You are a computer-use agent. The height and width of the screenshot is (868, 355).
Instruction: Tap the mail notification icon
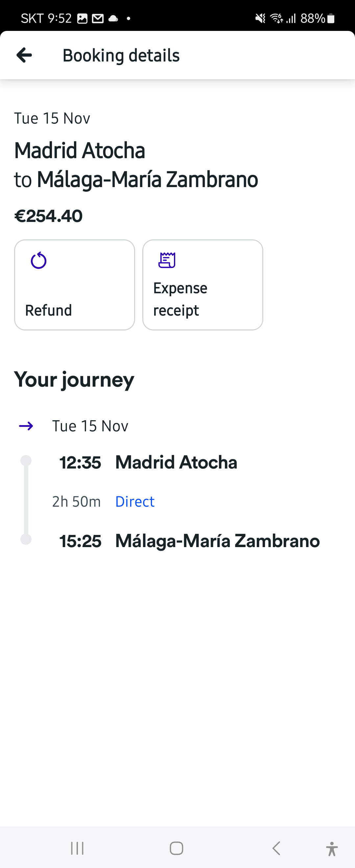[x=98, y=18]
